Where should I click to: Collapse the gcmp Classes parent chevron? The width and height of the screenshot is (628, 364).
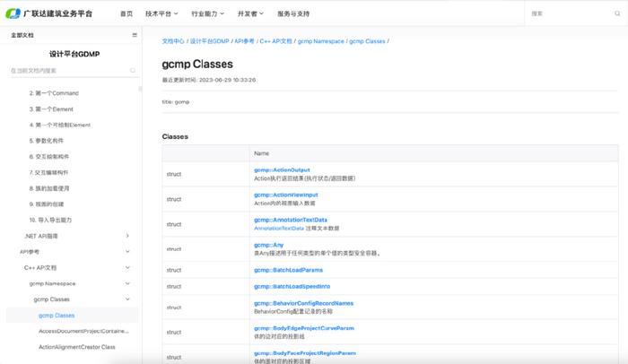coord(127,299)
